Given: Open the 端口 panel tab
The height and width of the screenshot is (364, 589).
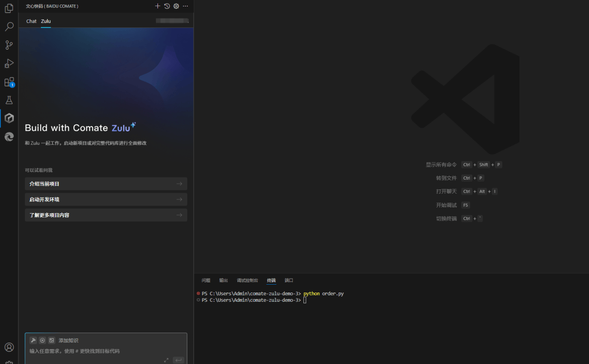Looking at the screenshot, I should (289, 280).
